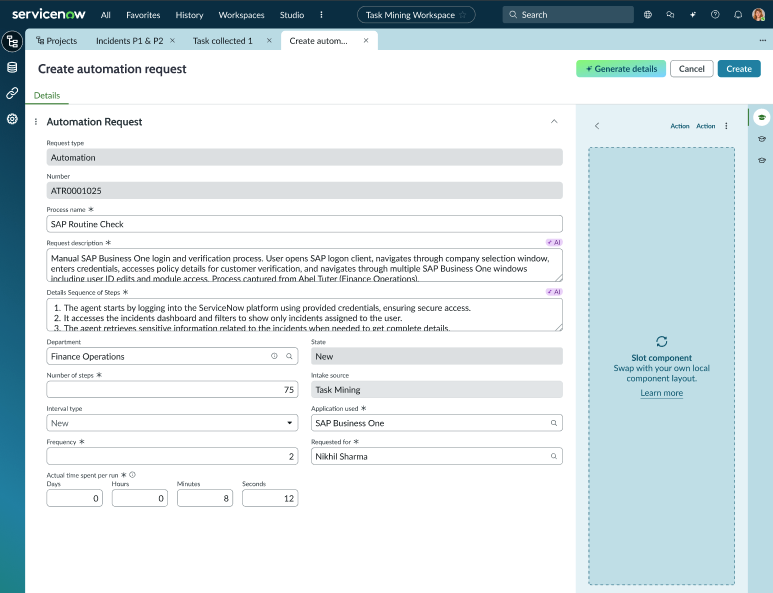773x593 pixels.
Task: Click the Create button
Action: pos(738,69)
